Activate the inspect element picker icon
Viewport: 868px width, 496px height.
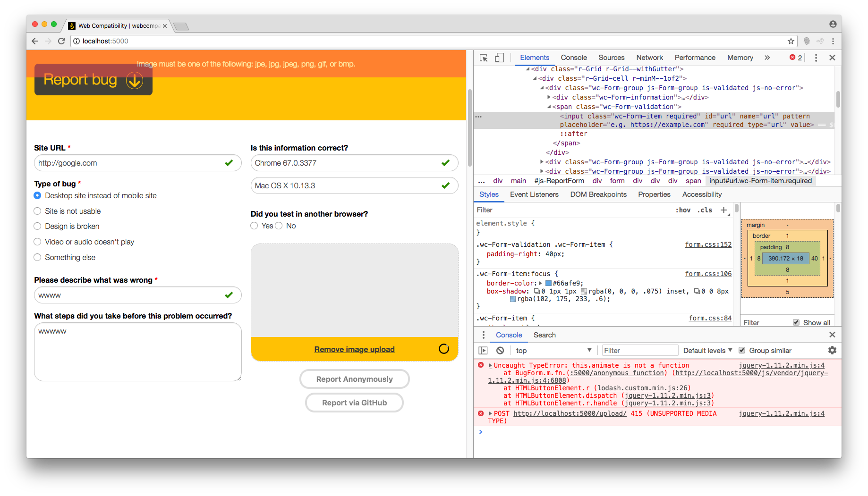[x=484, y=58]
